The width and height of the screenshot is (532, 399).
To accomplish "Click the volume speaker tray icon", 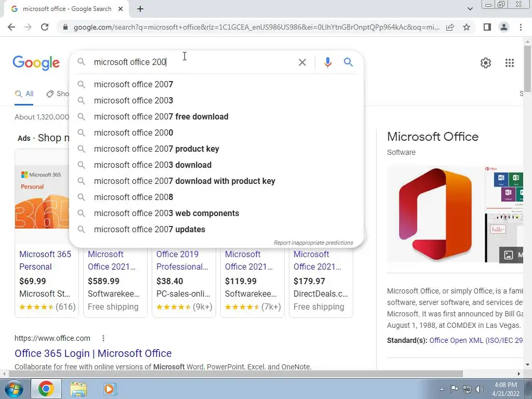I will coord(480,389).
